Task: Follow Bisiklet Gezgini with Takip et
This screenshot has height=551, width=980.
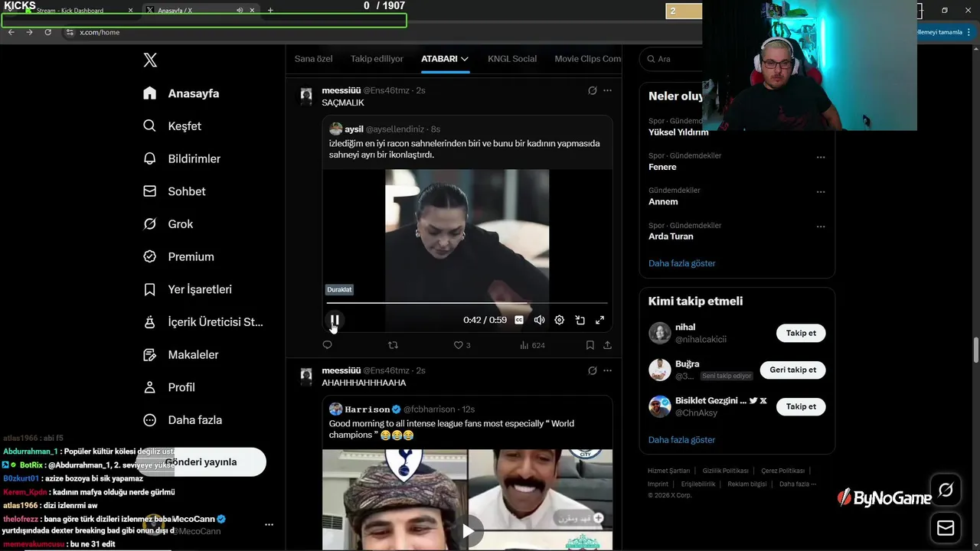Action: (x=801, y=406)
